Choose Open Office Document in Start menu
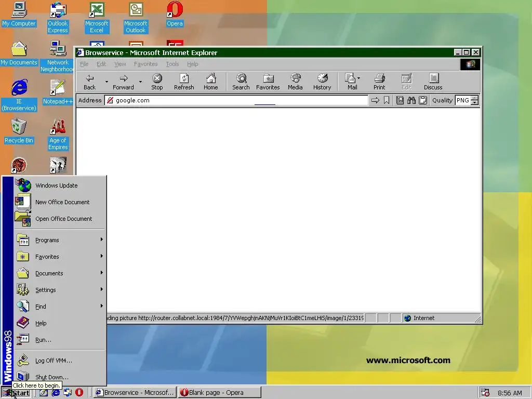 (x=60, y=219)
